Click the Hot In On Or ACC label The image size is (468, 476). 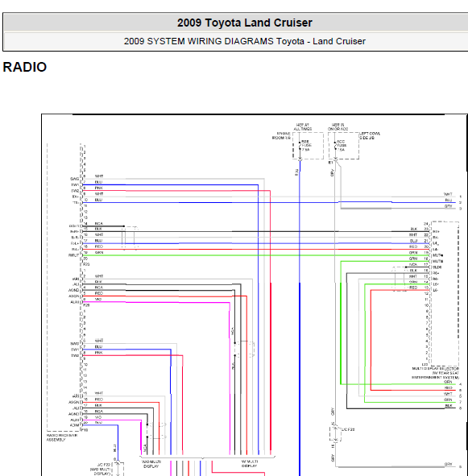[x=338, y=127]
